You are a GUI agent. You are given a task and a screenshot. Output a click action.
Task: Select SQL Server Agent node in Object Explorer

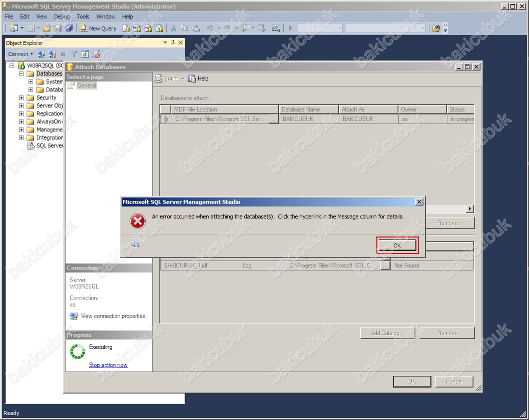point(50,145)
